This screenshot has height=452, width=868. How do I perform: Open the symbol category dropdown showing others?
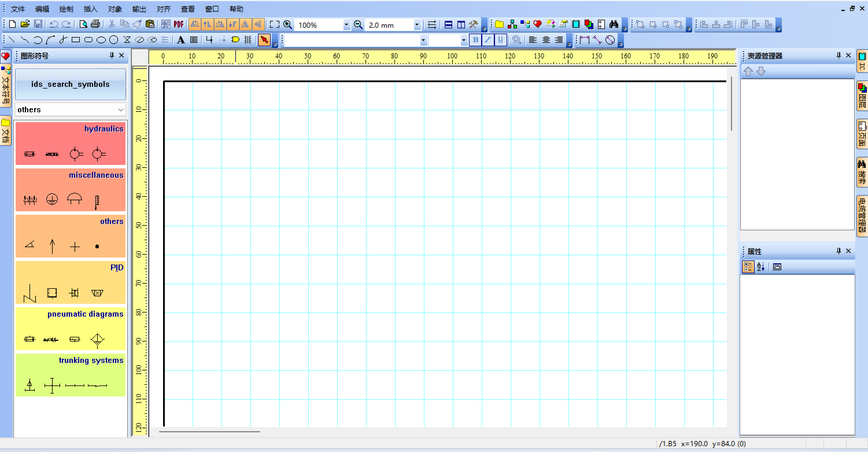coord(120,109)
